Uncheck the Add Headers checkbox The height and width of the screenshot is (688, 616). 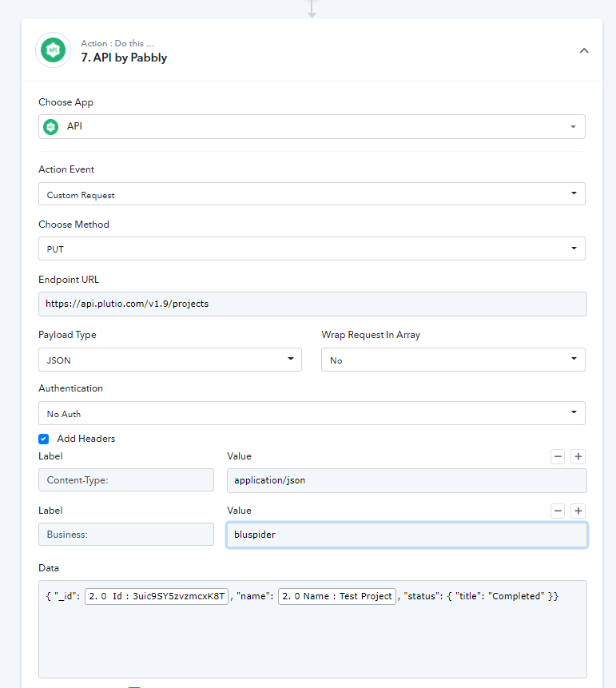point(43,439)
